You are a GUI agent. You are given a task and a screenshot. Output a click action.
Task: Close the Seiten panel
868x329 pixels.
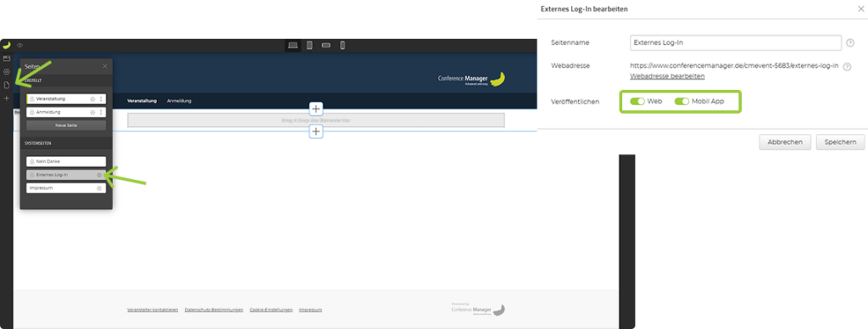(105, 66)
